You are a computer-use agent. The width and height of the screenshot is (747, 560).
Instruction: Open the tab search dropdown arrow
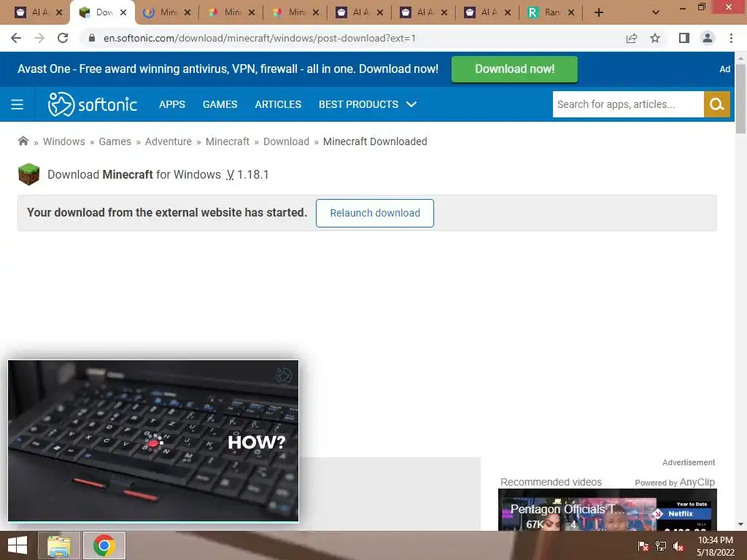656,12
